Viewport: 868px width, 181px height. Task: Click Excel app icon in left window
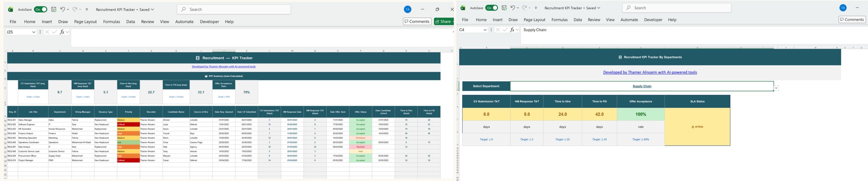coord(10,9)
